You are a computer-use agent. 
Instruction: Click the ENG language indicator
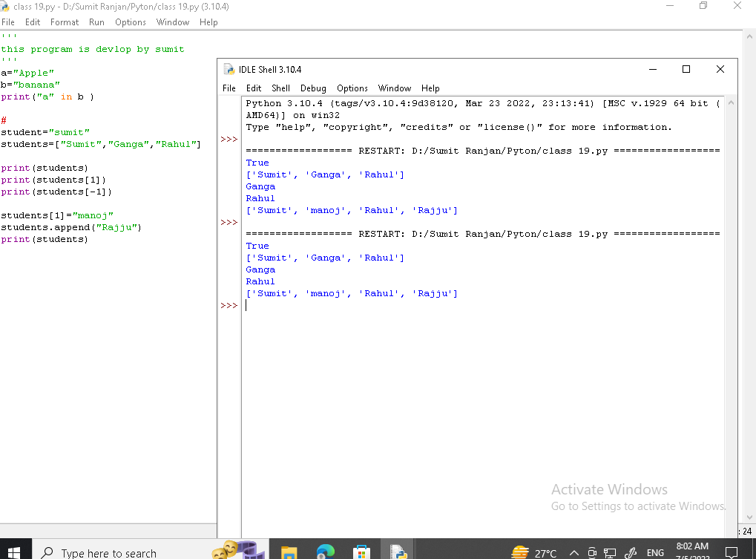[655, 552]
